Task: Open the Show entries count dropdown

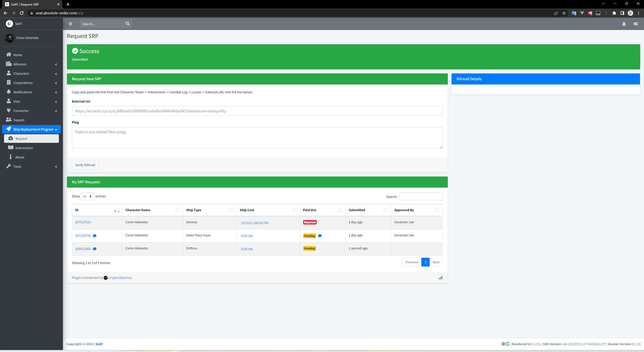Action: [87, 196]
